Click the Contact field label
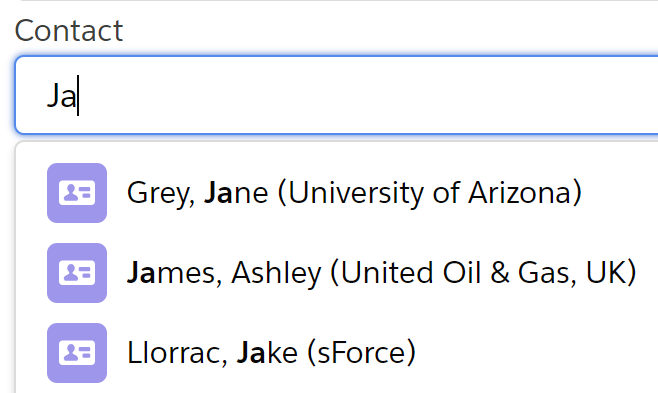This screenshot has width=658, height=393. [69, 31]
